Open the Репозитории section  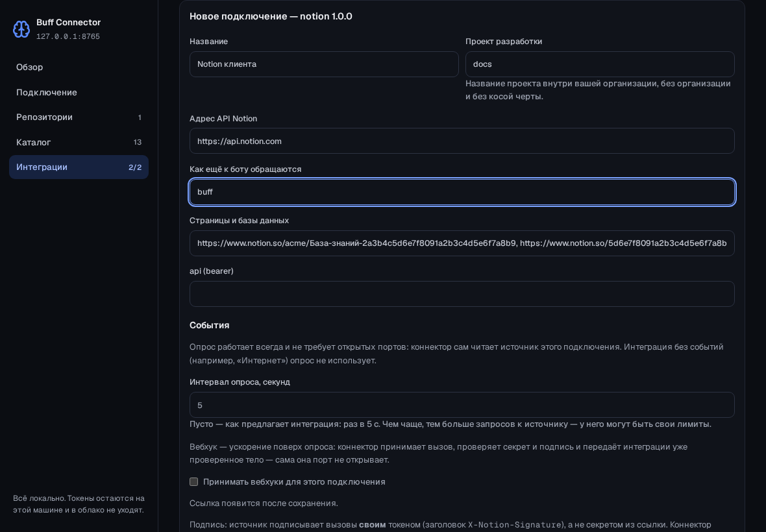pos(79,117)
